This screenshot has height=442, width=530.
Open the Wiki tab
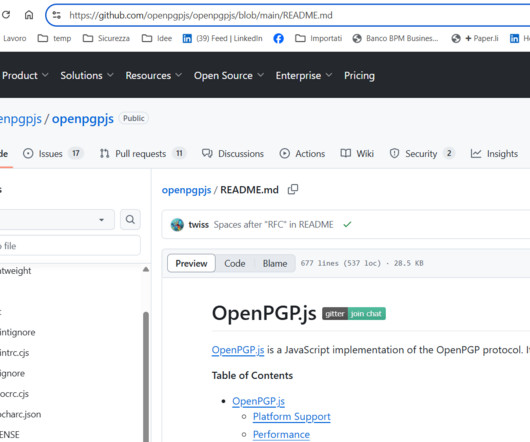(x=357, y=154)
